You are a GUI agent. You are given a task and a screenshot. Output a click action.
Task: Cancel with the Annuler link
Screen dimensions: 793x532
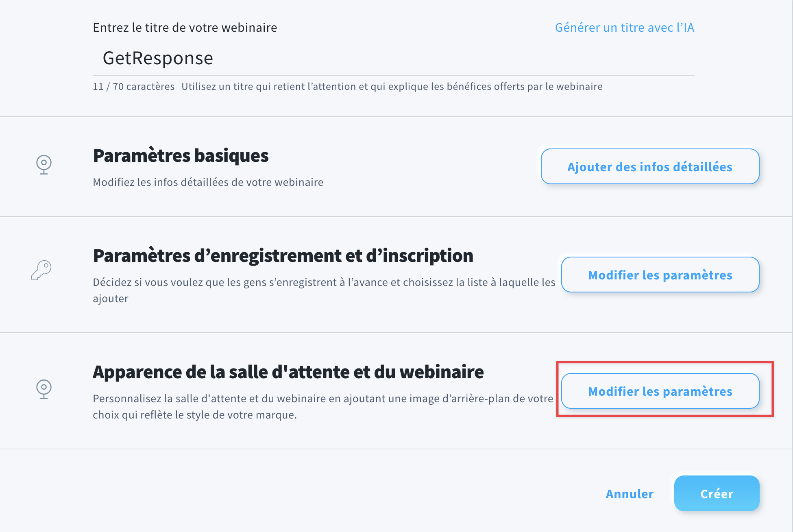coord(630,493)
